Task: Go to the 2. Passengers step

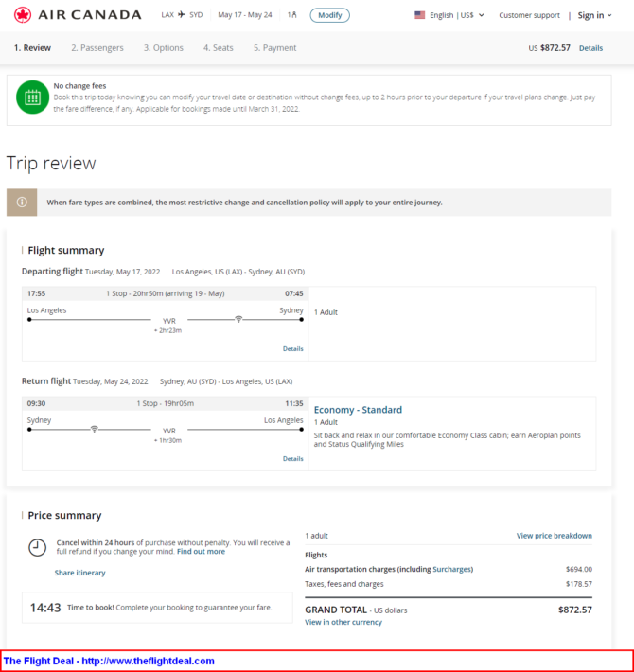Action: [97, 48]
